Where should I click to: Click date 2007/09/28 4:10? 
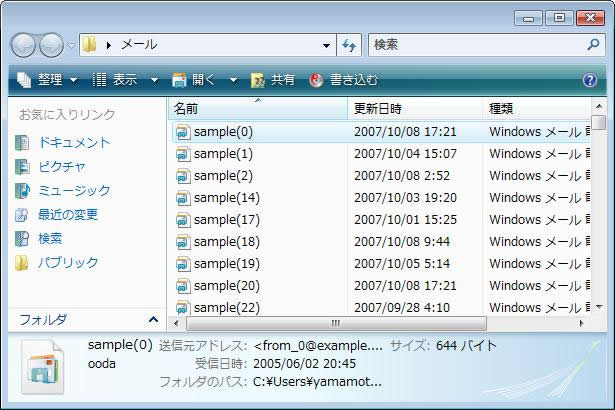click(402, 307)
